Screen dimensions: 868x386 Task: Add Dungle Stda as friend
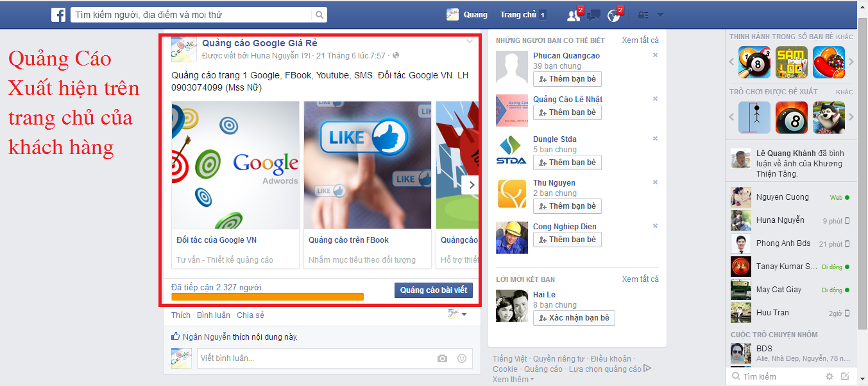(x=567, y=162)
